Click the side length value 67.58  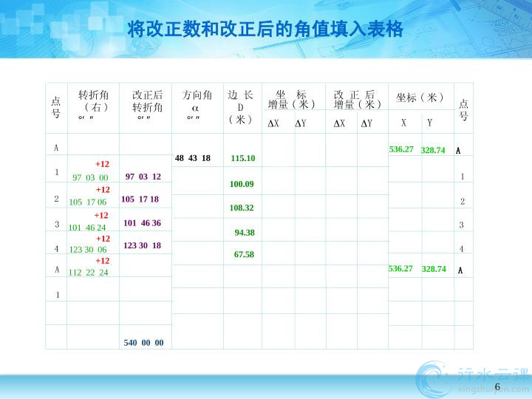pos(244,255)
